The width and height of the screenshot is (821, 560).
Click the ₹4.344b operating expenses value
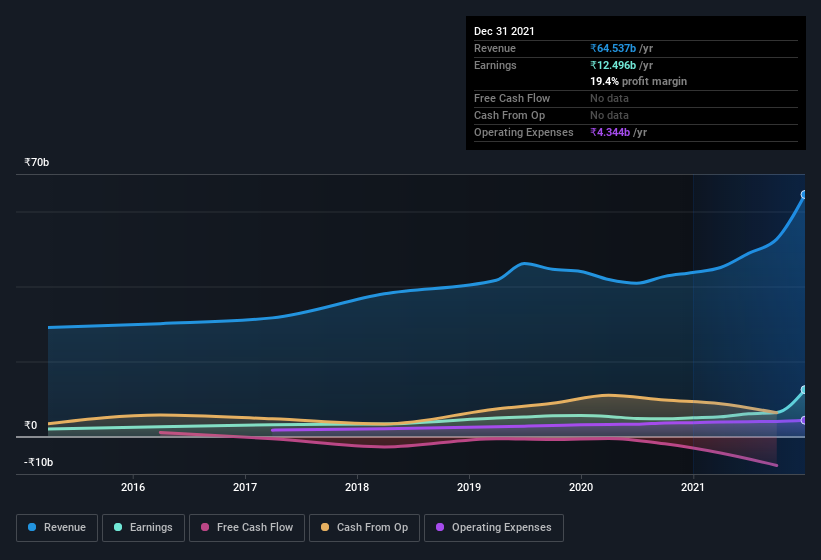tap(611, 132)
